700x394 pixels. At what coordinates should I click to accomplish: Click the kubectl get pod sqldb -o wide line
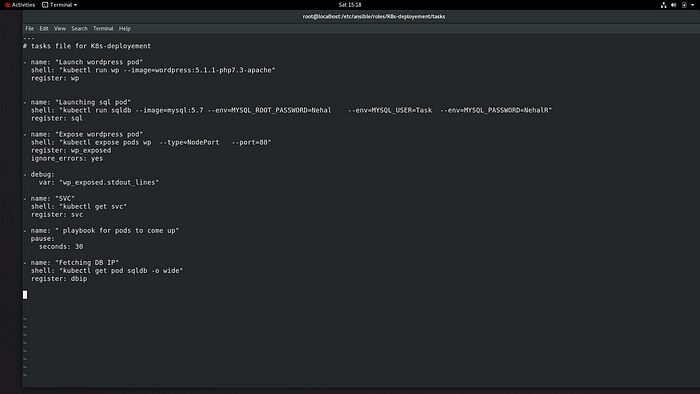(x=107, y=271)
